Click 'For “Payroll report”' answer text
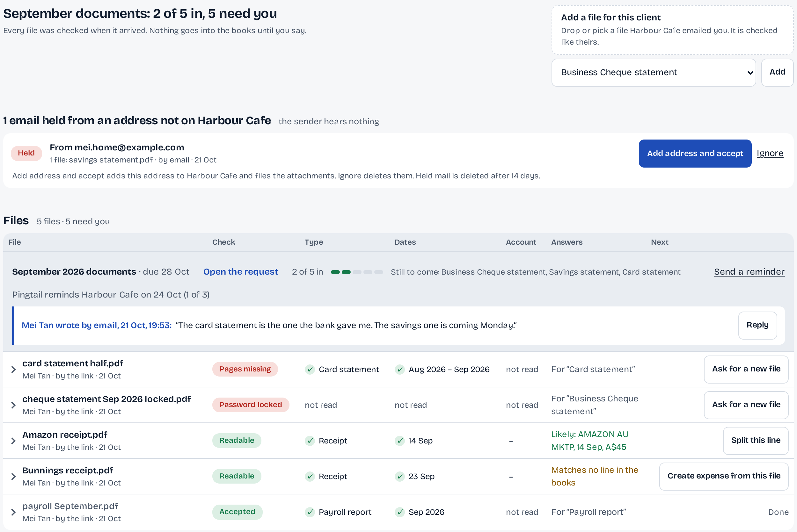 tap(589, 512)
